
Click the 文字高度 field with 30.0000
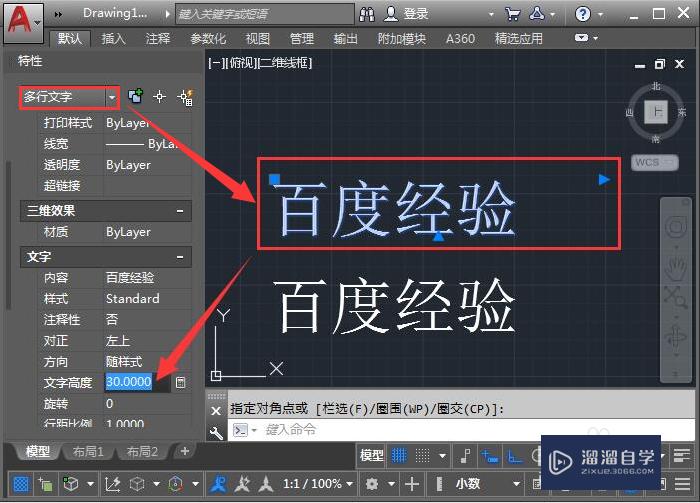pyautogui.click(x=137, y=382)
